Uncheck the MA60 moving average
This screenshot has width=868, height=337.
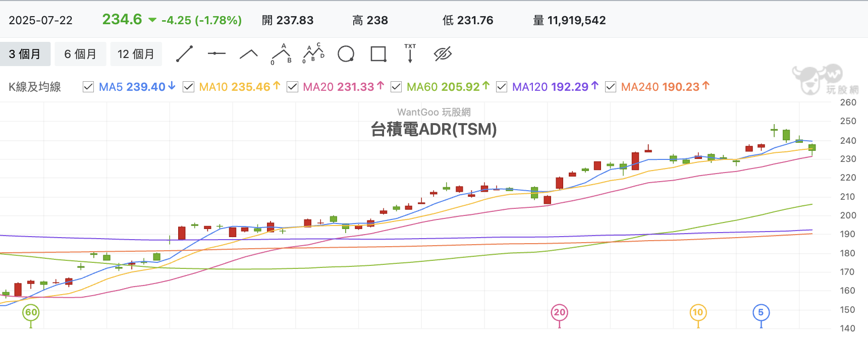click(396, 87)
